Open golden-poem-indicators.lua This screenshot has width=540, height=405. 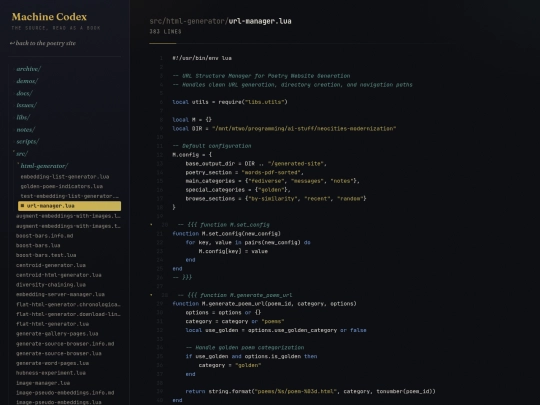(62, 186)
